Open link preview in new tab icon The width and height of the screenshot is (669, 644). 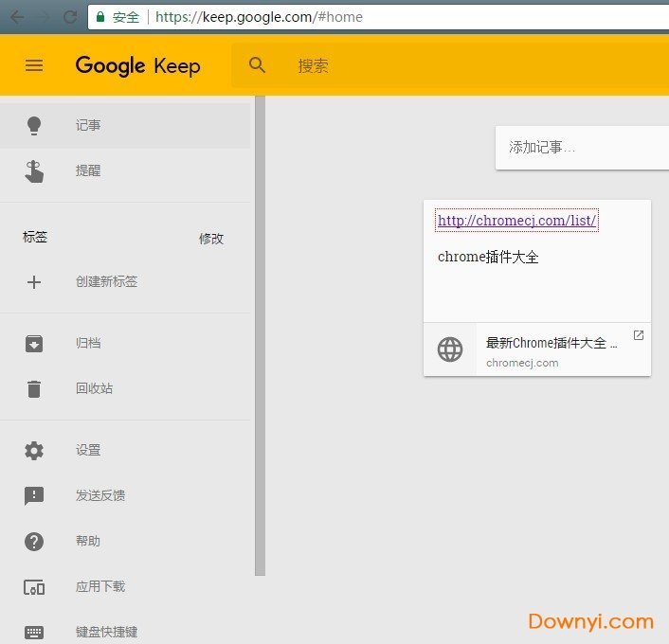[x=638, y=335]
